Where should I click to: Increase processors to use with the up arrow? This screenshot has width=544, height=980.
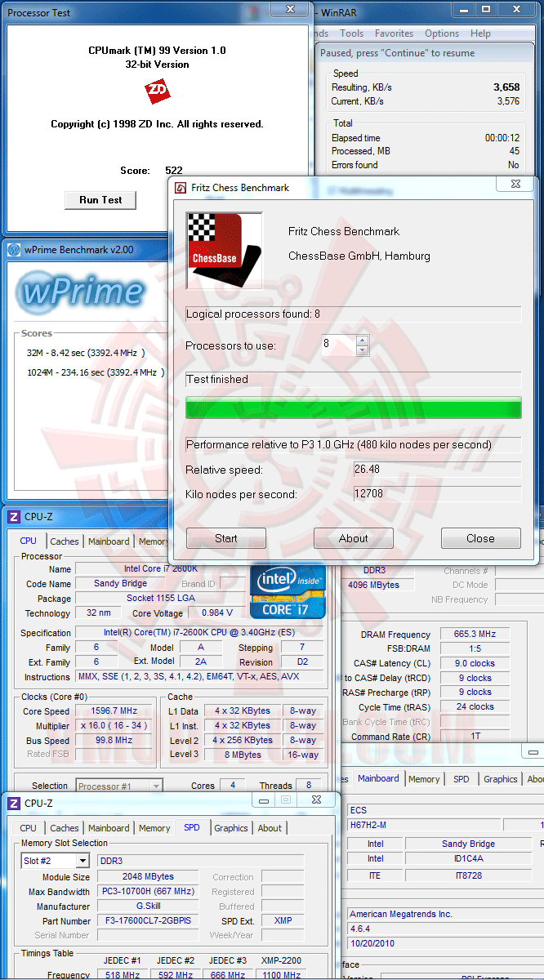tap(363, 340)
